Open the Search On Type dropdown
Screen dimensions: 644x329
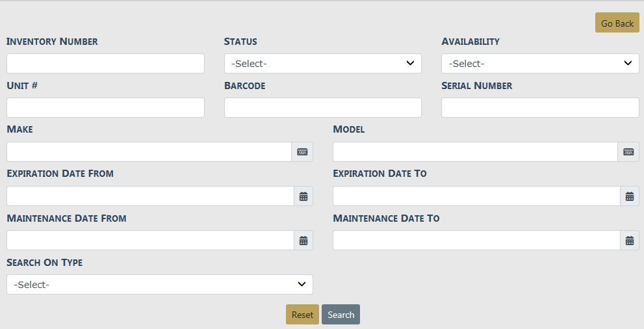pyautogui.click(x=159, y=284)
